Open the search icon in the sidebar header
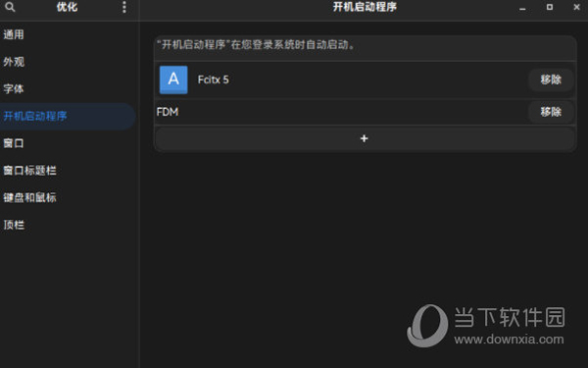 [10, 7]
